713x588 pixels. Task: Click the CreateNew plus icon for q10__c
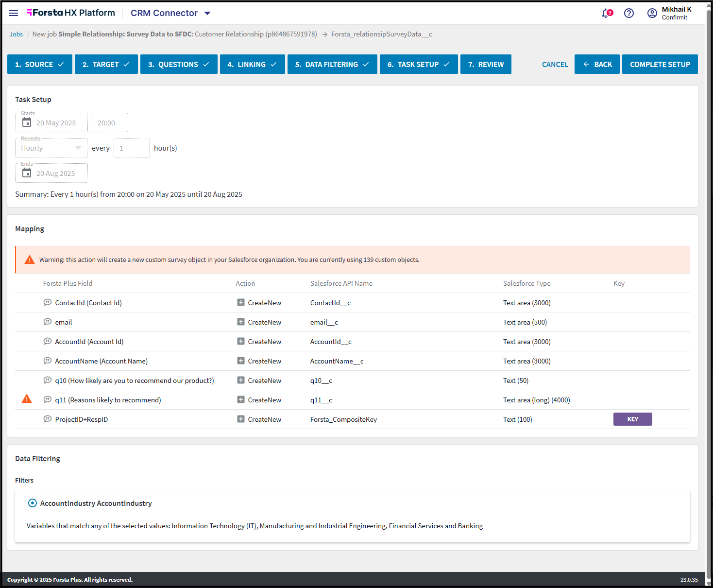[241, 380]
